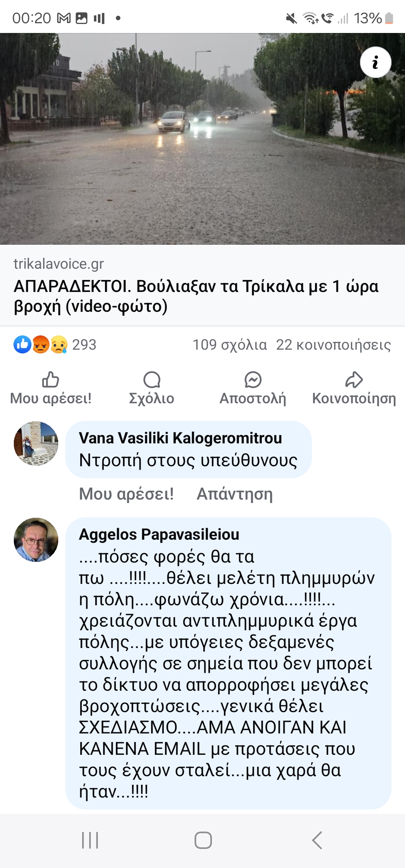Screen dimensions: 405x868
Task: Tap the thumbs-up Like icon under the post
Action: (51, 380)
